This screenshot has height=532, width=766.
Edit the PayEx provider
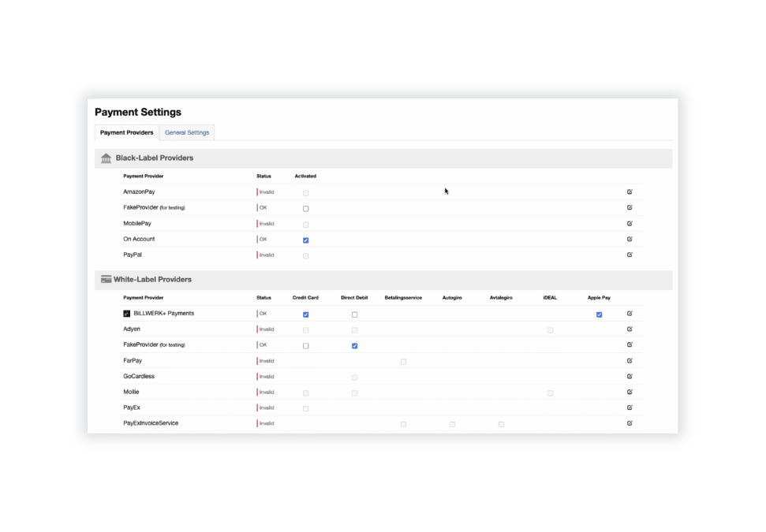(x=630, y=407)
